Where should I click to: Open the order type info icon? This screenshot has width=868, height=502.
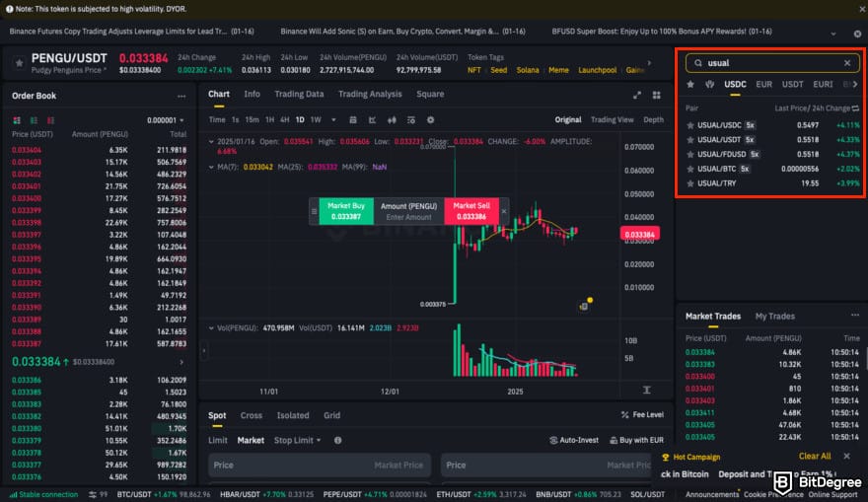pyautogui.click(x=337, y=440)
